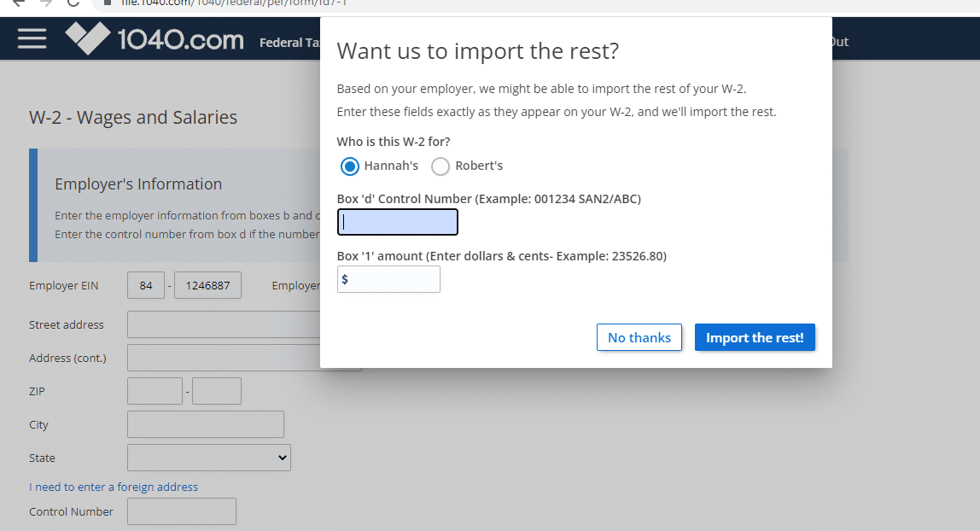
Task: Click the Box 'd' Control Number input
Action: 397,222
